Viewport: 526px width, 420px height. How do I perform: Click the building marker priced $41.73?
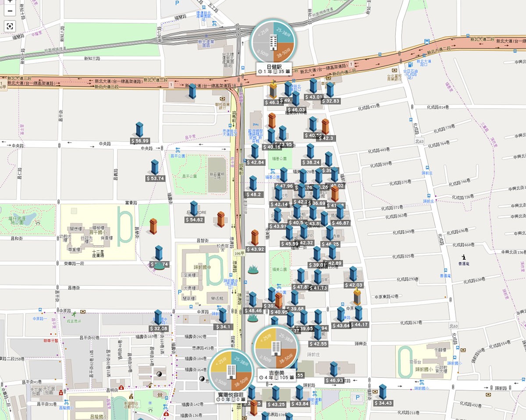click(318, 277)
